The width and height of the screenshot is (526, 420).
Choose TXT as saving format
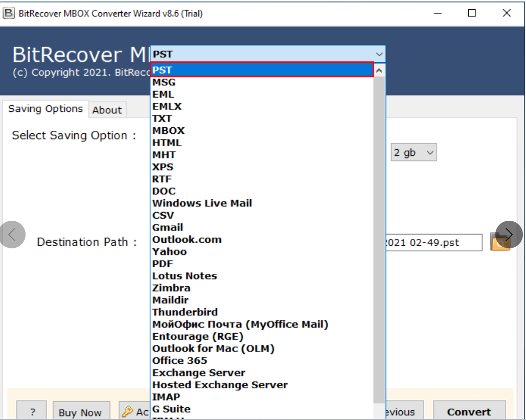262,119
